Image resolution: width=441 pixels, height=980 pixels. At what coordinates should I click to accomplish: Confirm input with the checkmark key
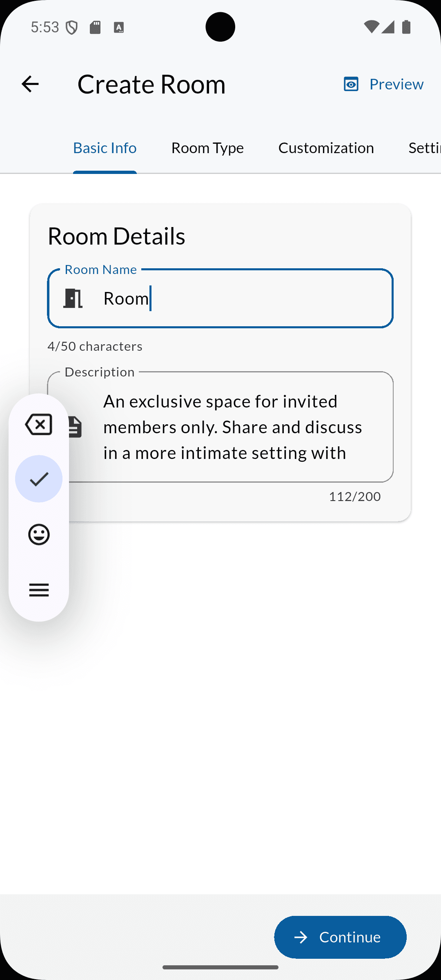(39, 479)
